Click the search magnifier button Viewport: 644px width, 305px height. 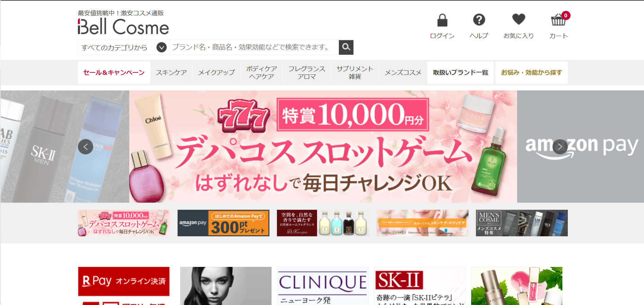click(x=346, y=47)
